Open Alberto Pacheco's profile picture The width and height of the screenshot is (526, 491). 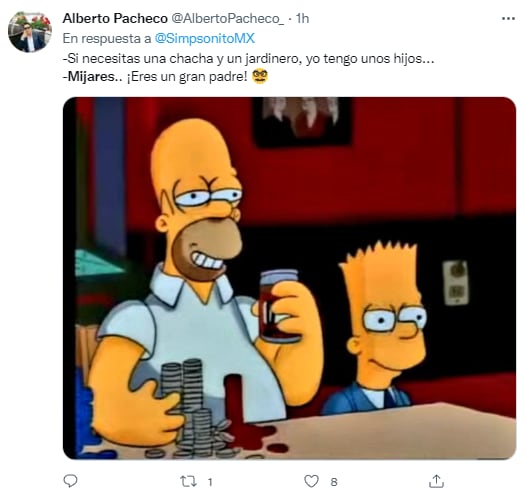tap(30, 32)
